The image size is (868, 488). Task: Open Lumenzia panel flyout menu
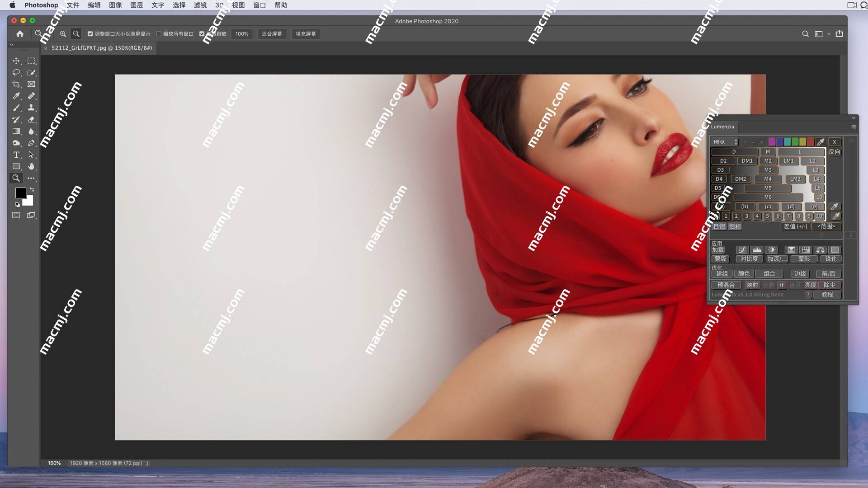(854, 127)
